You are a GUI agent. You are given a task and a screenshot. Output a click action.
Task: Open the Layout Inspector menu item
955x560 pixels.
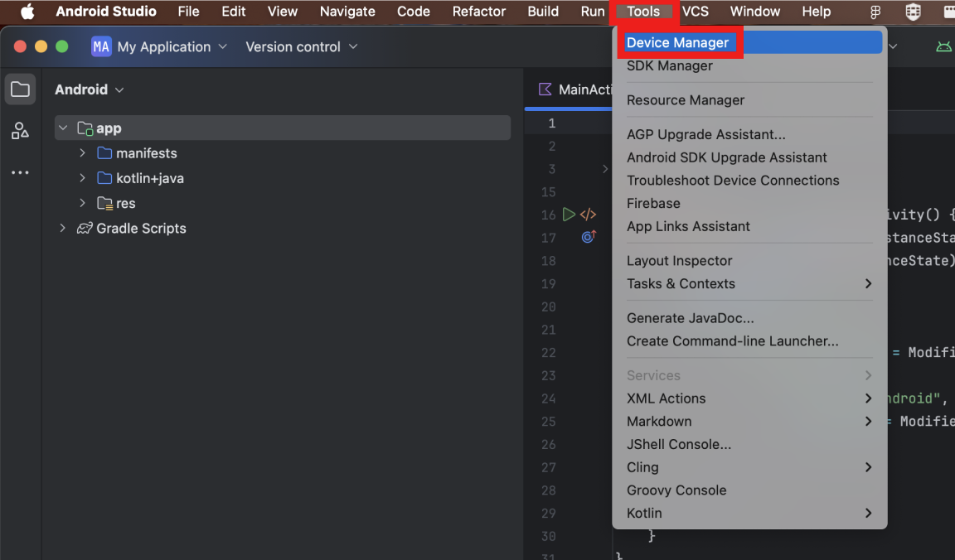(x=679, y=261)
